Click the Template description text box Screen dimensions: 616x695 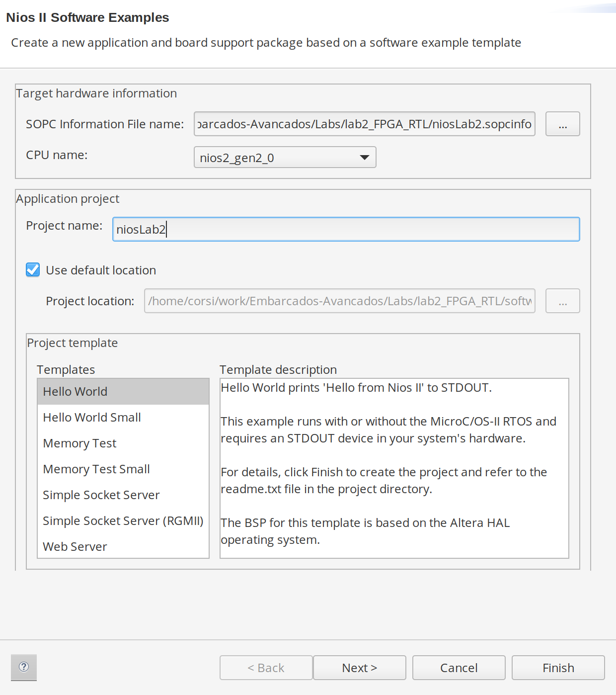coord(394,468)
